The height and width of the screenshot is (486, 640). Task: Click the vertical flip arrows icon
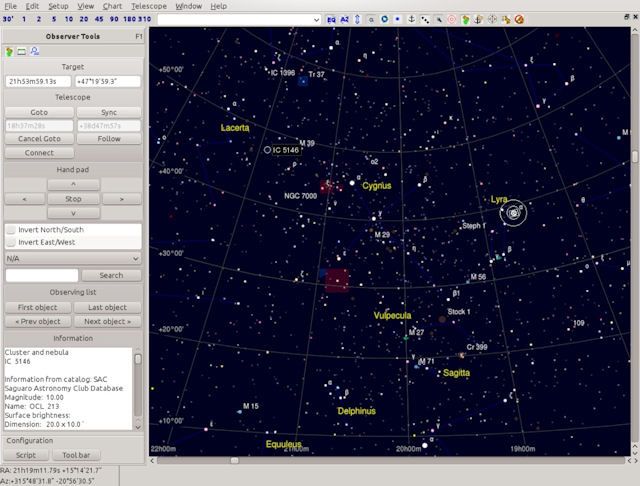(358, 19)
